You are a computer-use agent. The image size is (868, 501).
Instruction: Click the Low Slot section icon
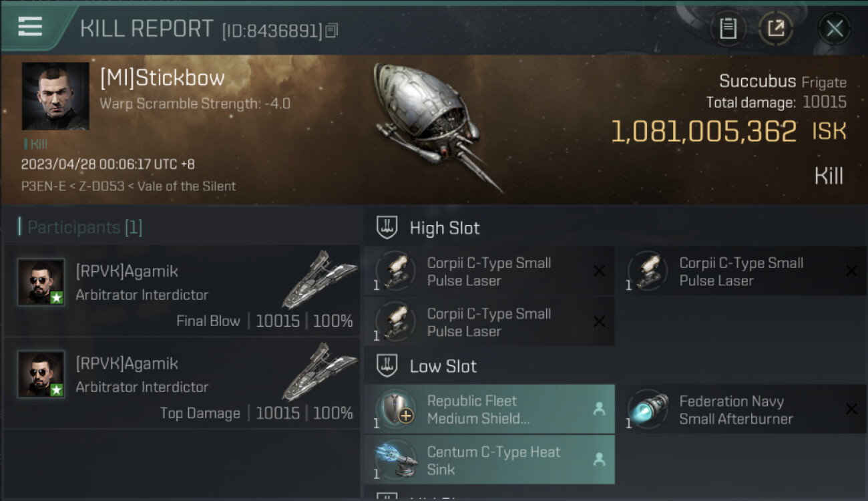(387, 365)
